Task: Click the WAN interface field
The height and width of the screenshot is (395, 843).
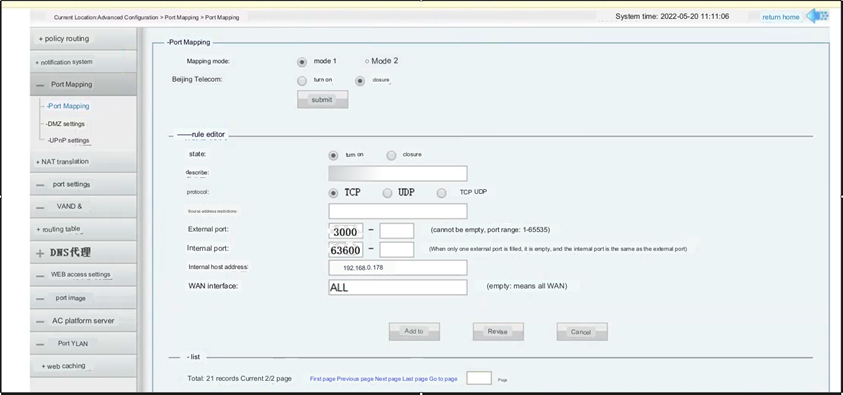Action: (398, 287)
